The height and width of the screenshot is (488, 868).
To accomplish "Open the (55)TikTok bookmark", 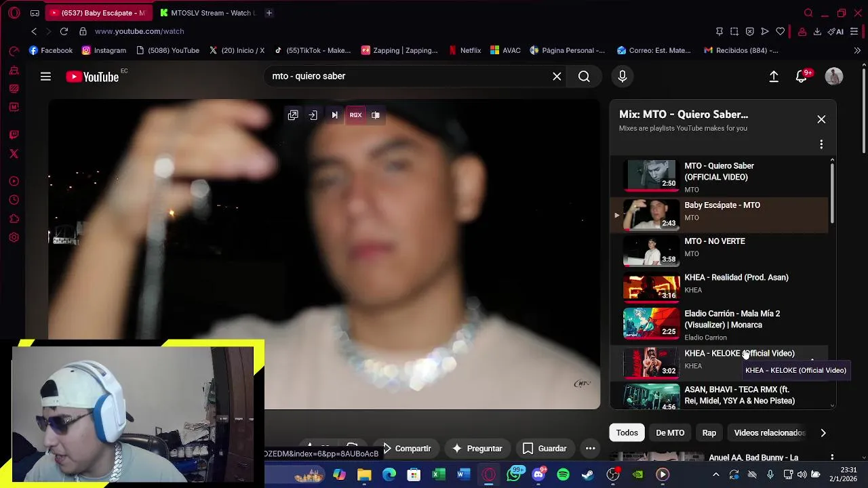I will [313, 50].
